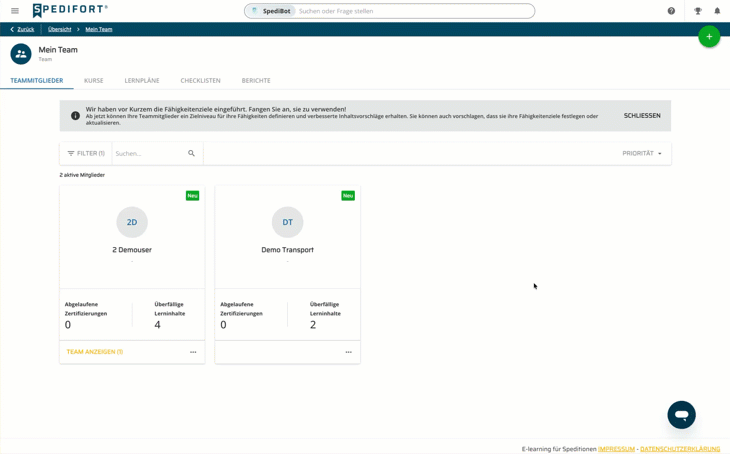Open Demo Transport name

coord(288,250)
